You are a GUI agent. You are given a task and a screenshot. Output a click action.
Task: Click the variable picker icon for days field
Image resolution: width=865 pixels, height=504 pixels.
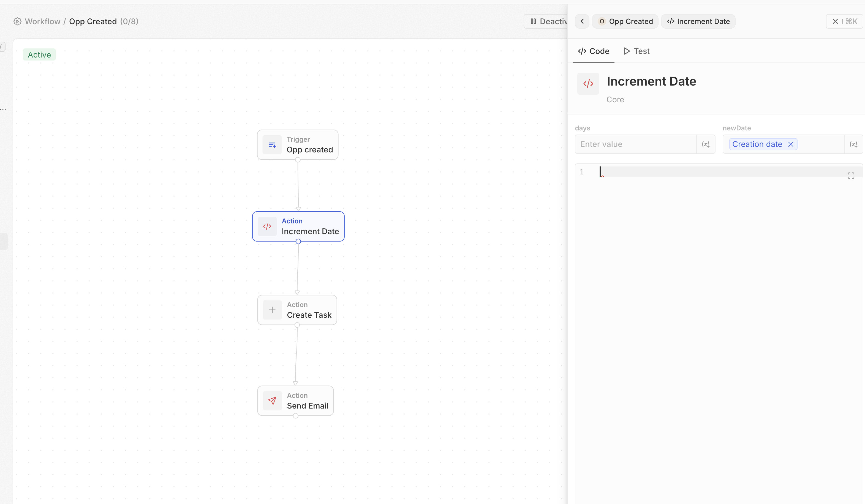pos(706,144)
